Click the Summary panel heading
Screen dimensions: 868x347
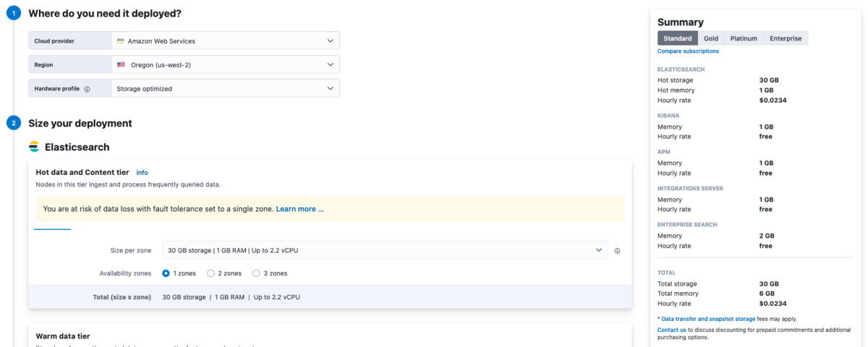click(681, 22)
